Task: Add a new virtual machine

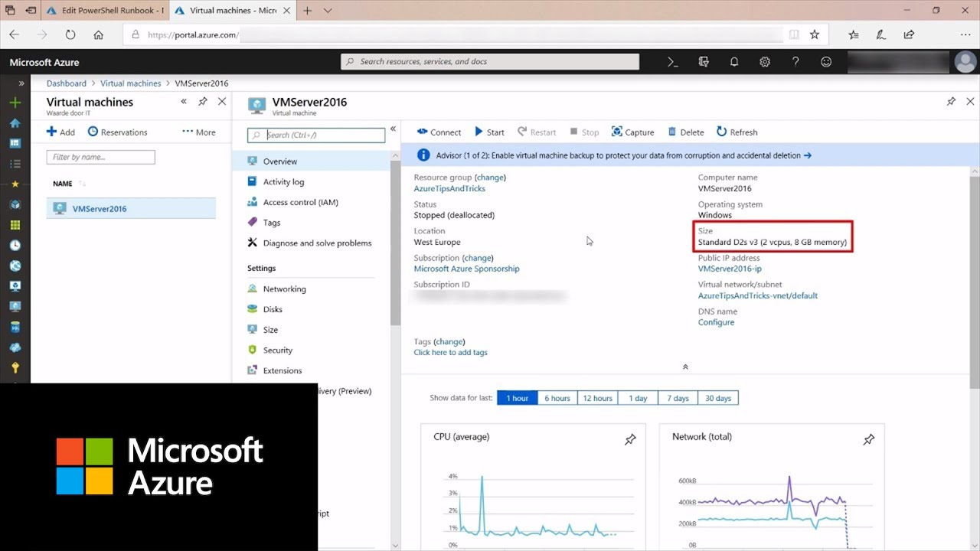Action: (60, 132)
